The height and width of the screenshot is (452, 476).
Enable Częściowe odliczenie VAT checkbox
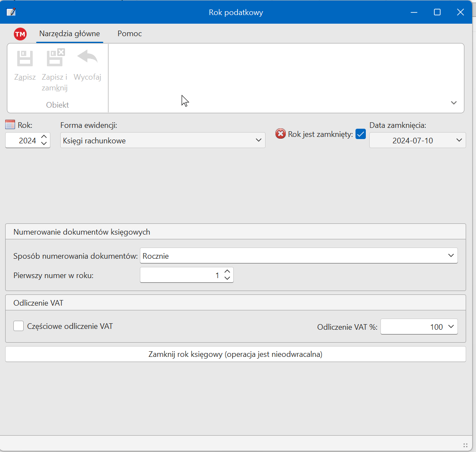pos(19,326)
